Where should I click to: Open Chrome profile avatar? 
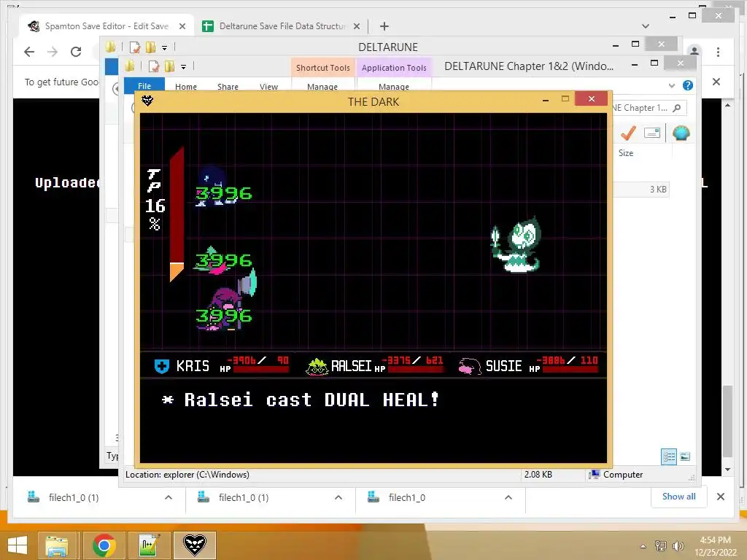point(694,51)
